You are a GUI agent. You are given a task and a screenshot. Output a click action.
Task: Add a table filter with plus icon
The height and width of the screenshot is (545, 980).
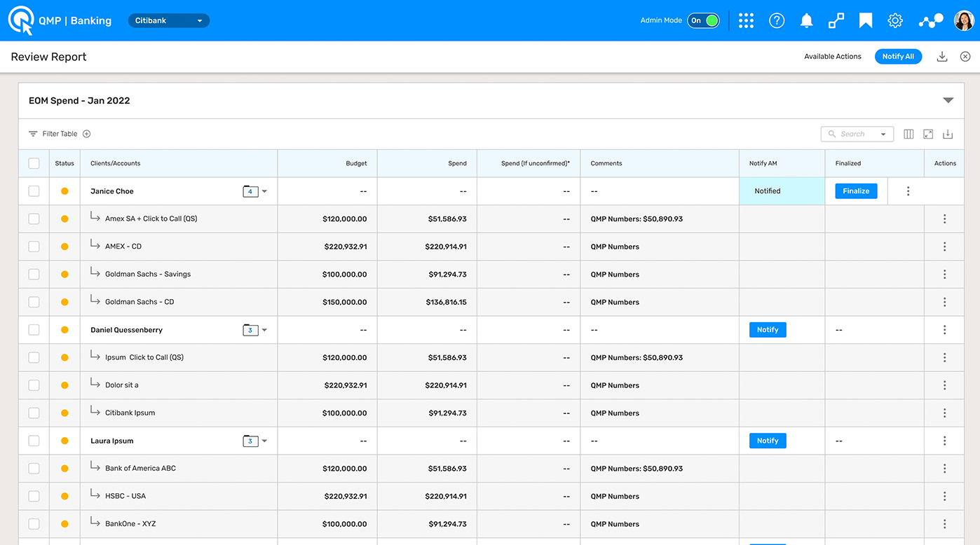click(87, 134)
